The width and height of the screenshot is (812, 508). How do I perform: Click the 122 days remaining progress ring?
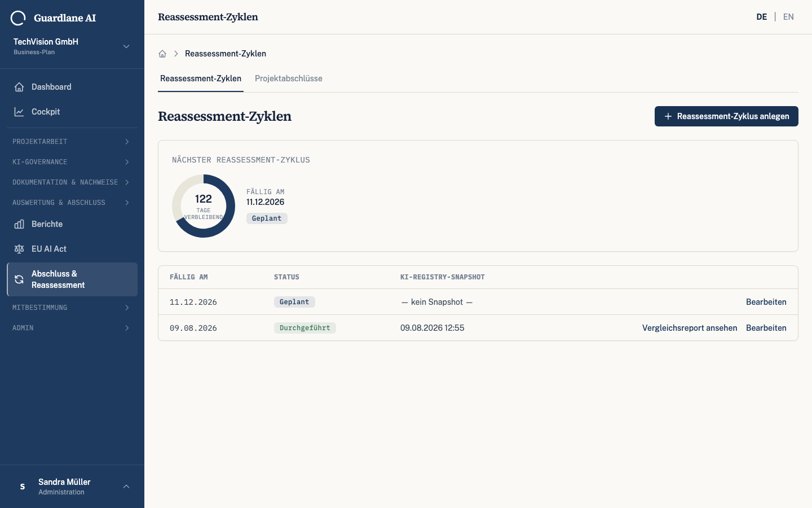coord(204,206)
